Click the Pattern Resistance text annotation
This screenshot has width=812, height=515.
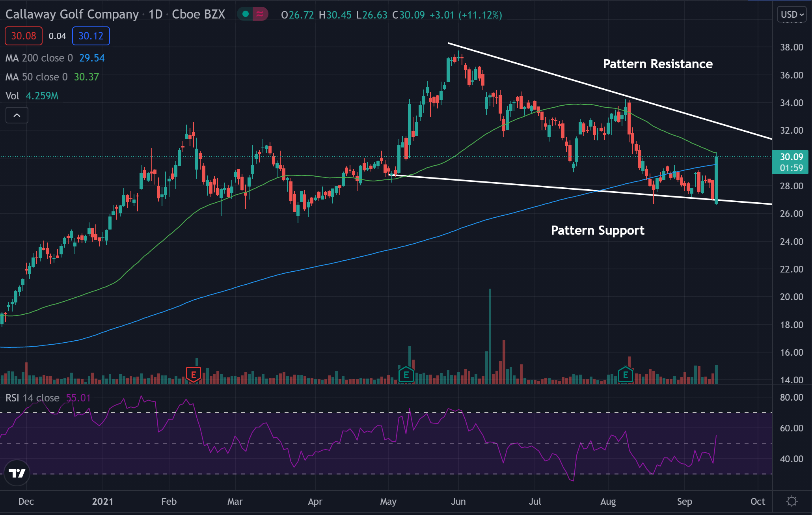click(657, 64)
